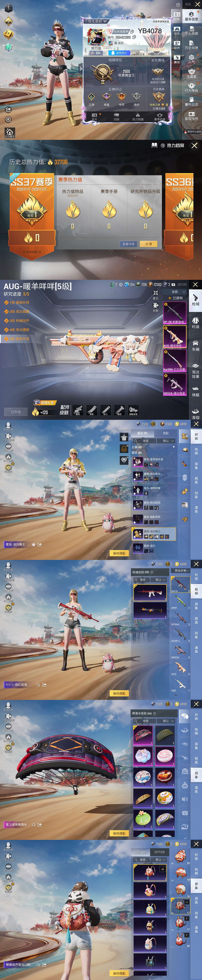Tap the zoom-in magnifier icon on profile
The height and width of the screenshot is (980, 202).
(x=8, y=120)
